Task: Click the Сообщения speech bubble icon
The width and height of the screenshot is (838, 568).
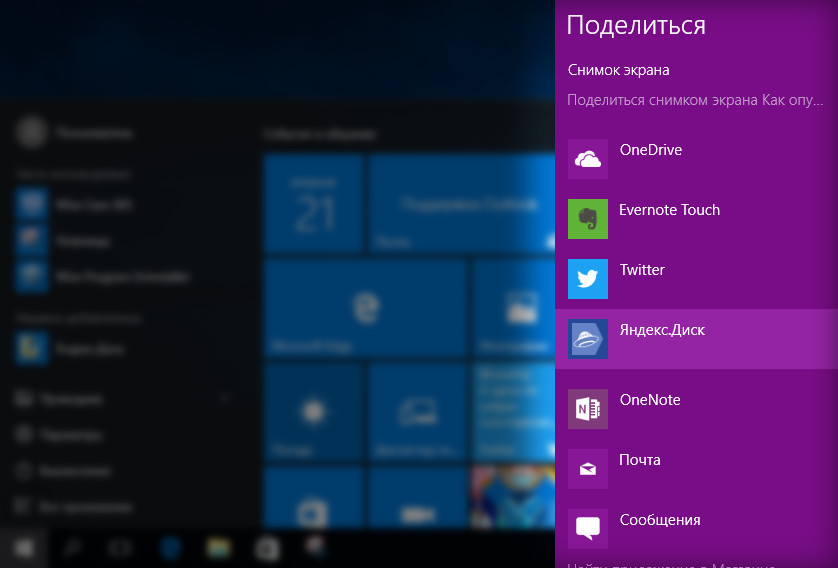Action: click(587, 528)
